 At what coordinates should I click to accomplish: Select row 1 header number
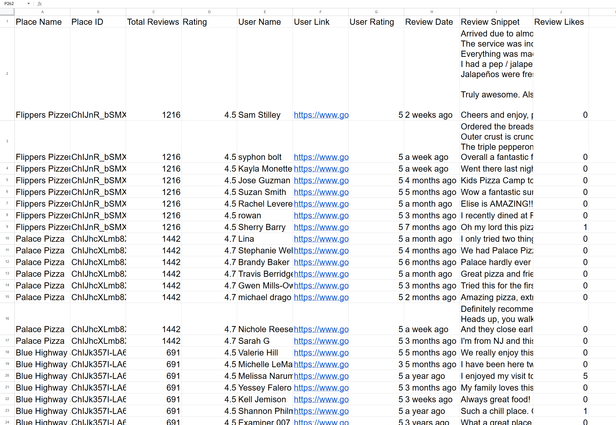[x=6, y=22]
